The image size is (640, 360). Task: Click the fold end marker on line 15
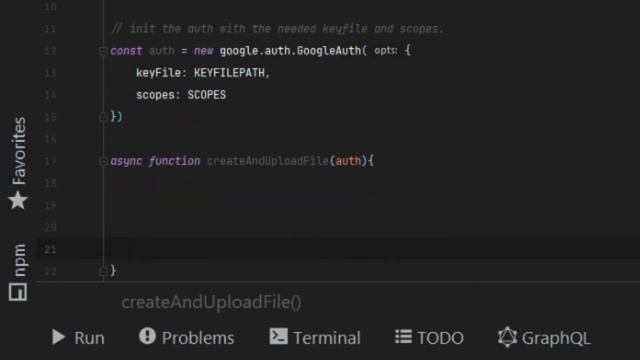[103, 117]
